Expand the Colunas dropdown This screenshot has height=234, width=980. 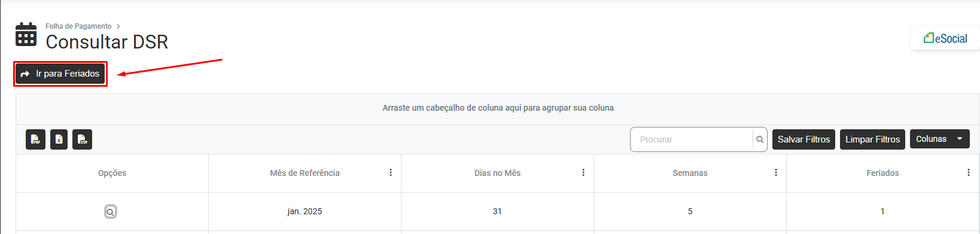point(940,139)
